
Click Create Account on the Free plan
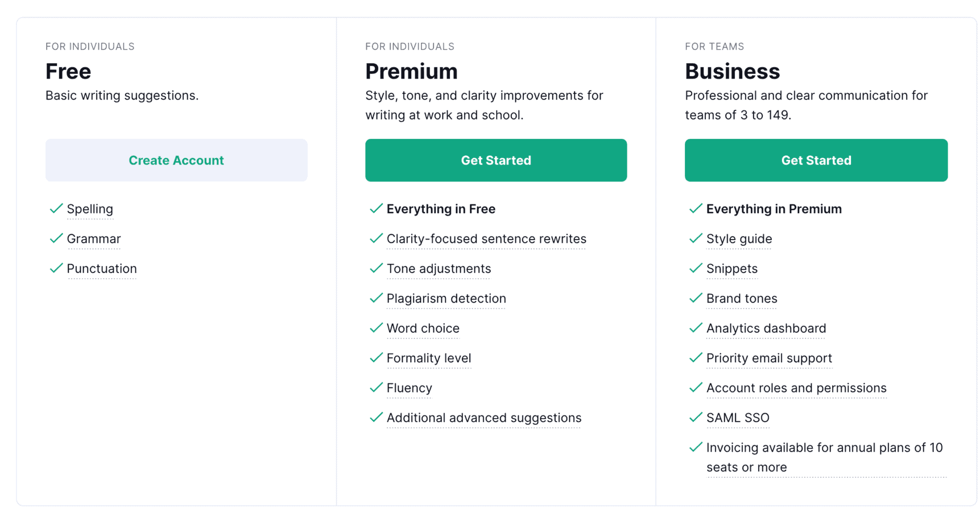point(176,160)
